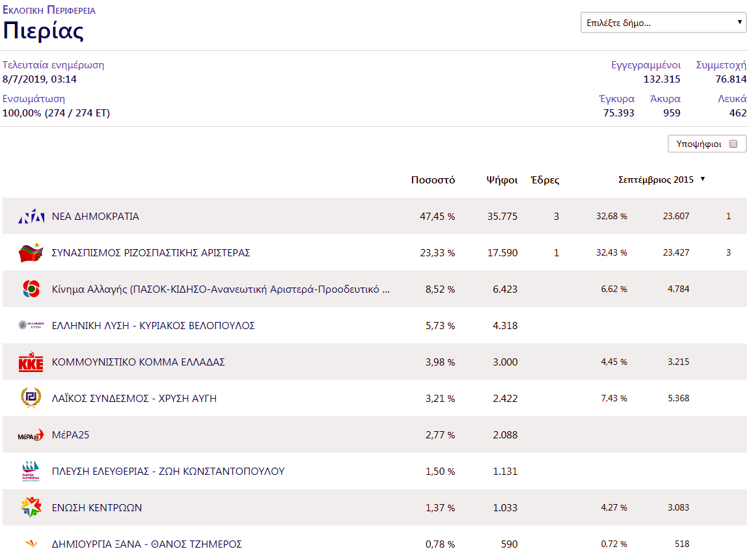Image resolution: width=747 pixels, height=560 pixels.
Task: Open the Σεπτέμβριος 2015 comparison dropdown
Action: pyautogui.click(x=661, y=180)
